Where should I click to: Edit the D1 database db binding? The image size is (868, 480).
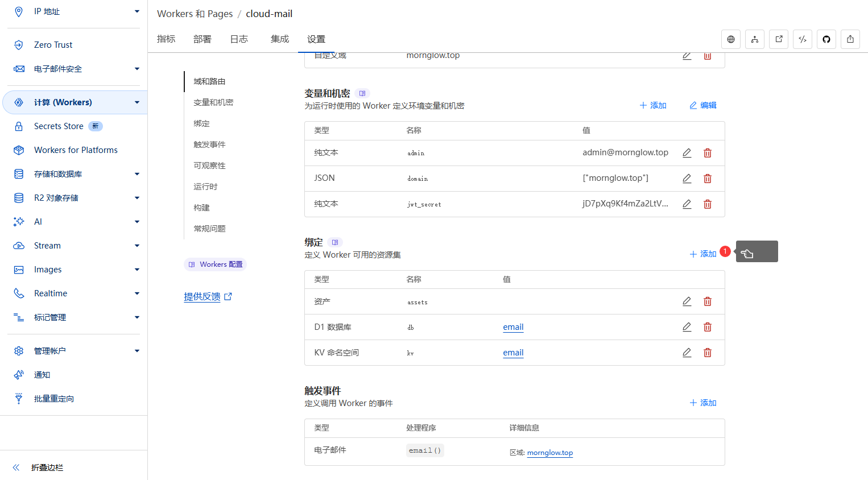(x=687, y=327)
